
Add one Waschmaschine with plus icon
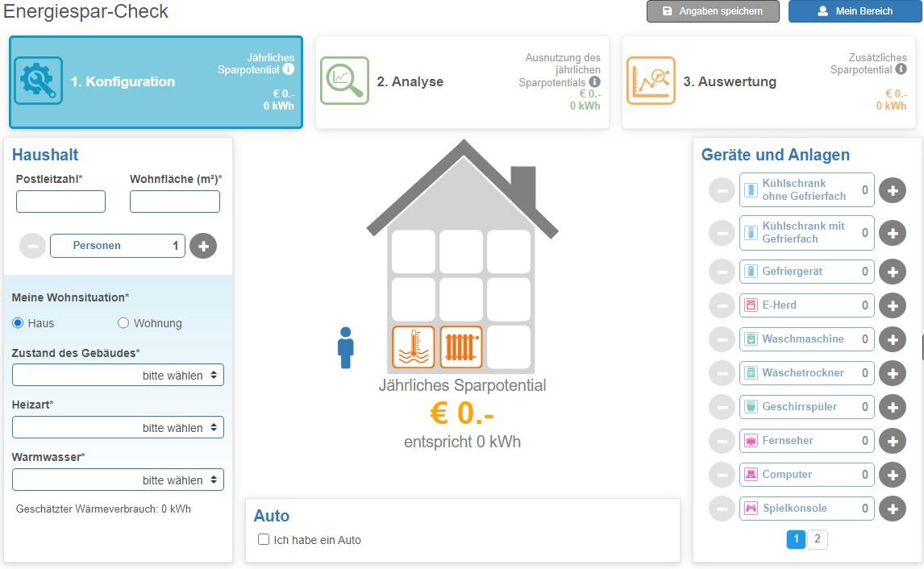(x=892, y=339)
